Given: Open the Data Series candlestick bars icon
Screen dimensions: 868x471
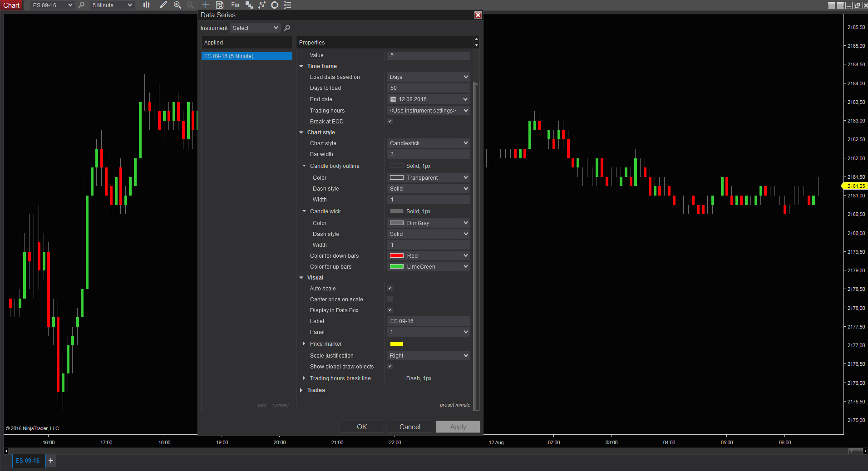Looking at the screenshot, I should [x=146, y=5].
